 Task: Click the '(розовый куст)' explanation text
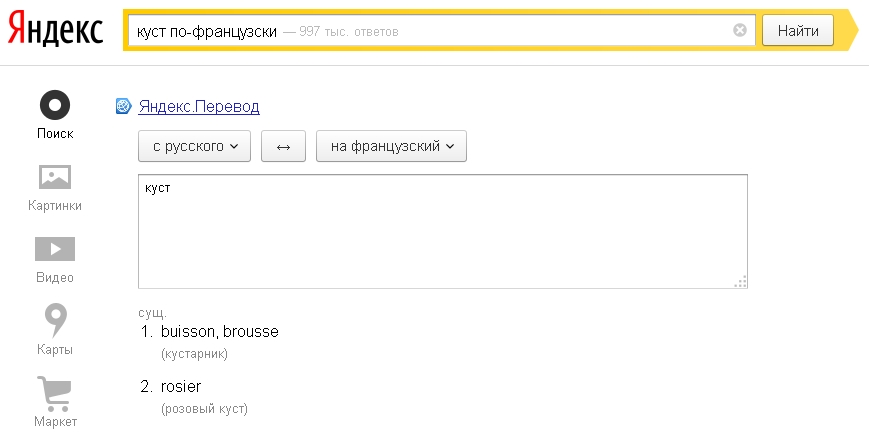[x=204, y=409]
